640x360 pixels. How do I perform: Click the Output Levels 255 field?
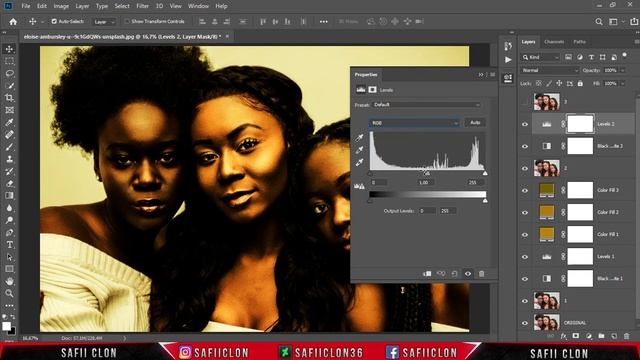point(448,211)
